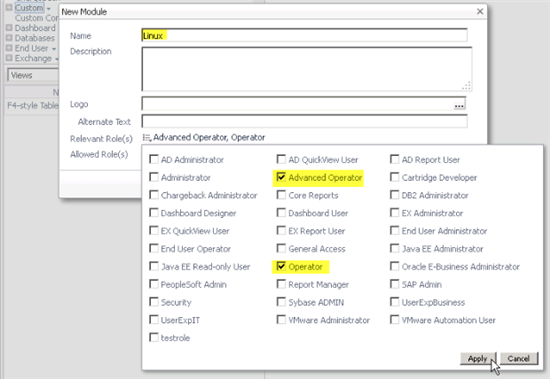Select the Custom tree item
Image resolution: width=550 pixels, height=379 pixels.
[29, 7]
